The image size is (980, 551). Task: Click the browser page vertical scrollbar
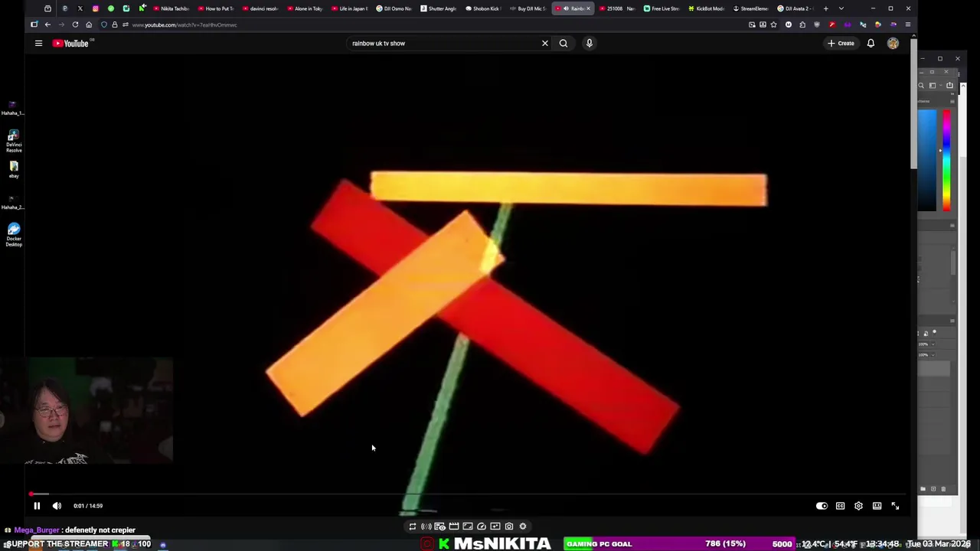click(x=913, y=103)
